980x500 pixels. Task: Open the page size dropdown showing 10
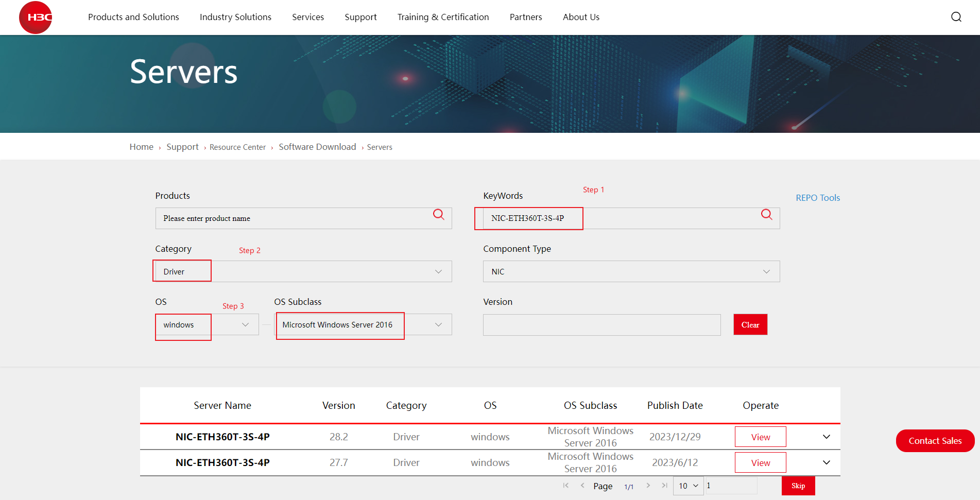coord(689,486)
